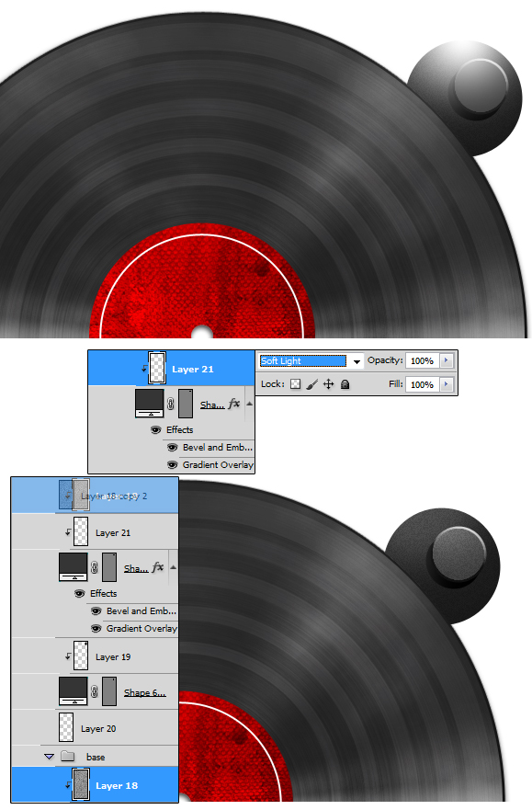
Task: Hide the lower Gradient Overlay effect
Action: point(96,629)
